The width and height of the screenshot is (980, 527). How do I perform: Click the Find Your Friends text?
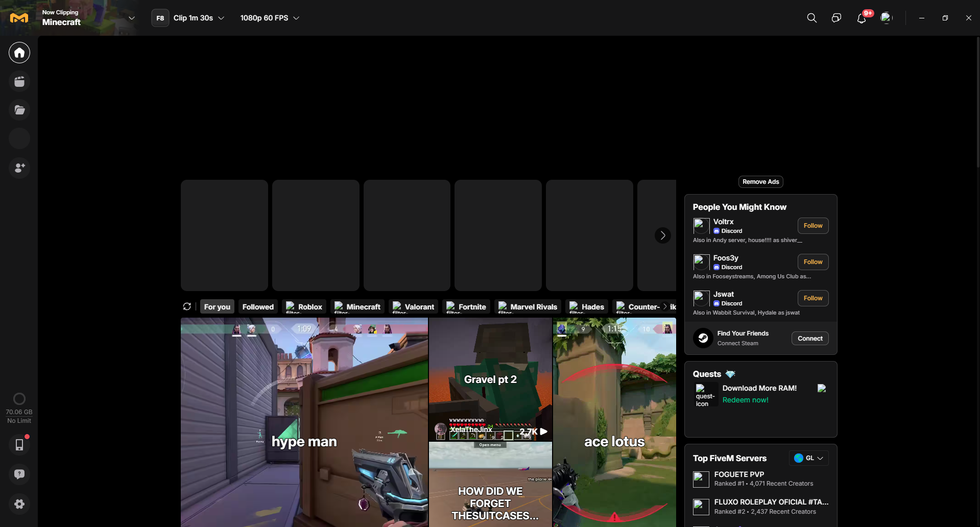(x=743, y=333)
